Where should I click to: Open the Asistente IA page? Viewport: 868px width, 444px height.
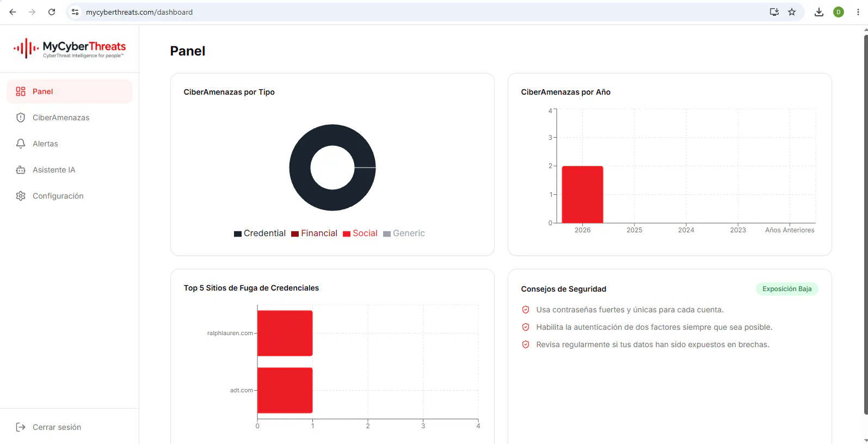pos(70,170)
